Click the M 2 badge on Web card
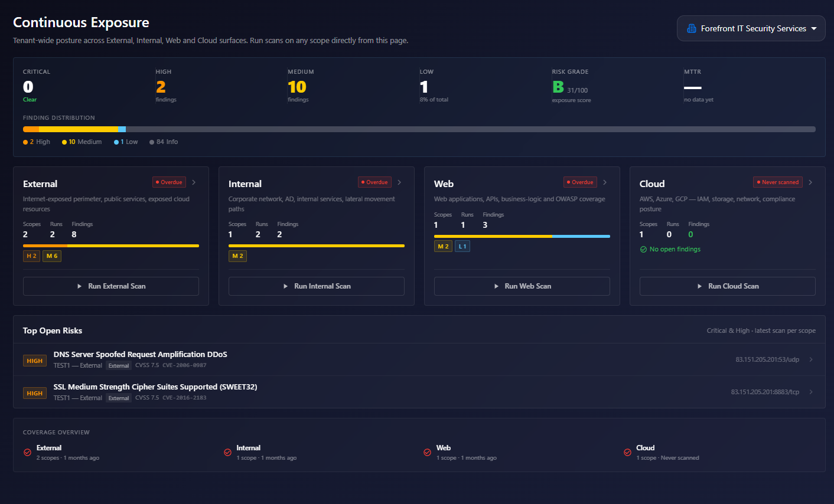Screen dimensions: 834x504 (443, 247)
